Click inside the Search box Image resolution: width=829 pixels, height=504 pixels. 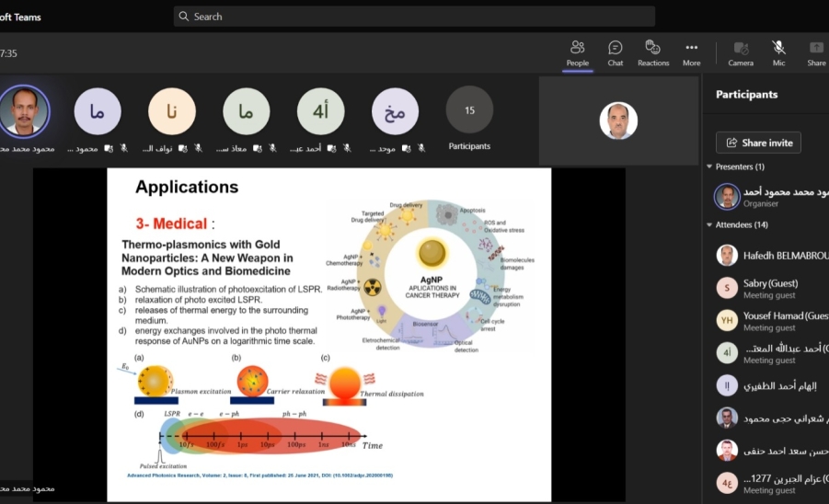click(414, 17)
